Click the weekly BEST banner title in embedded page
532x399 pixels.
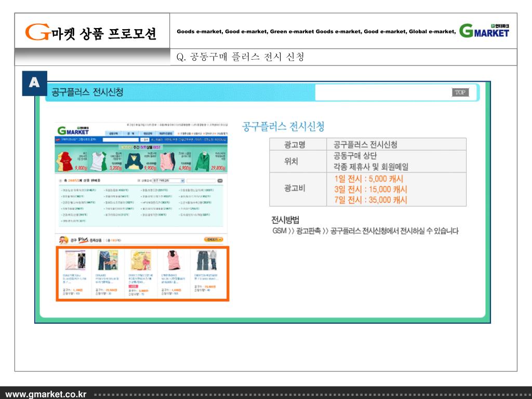point(141,147)
